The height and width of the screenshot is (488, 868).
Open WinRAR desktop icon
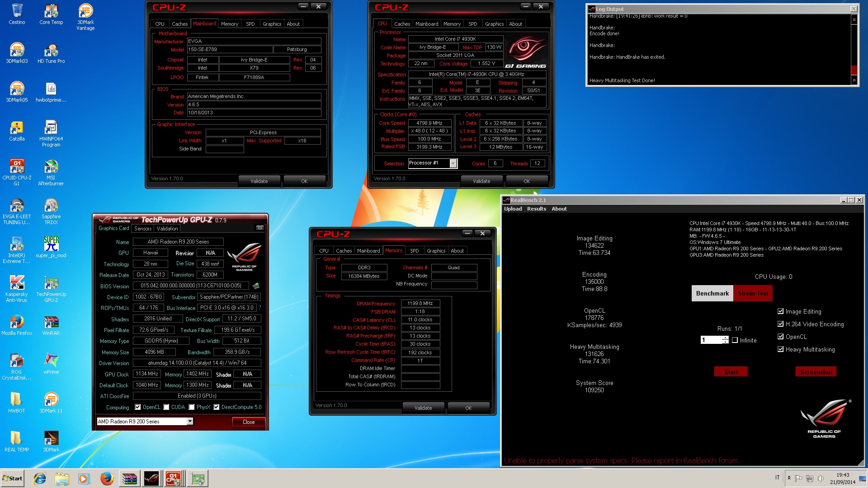point(51,325)
